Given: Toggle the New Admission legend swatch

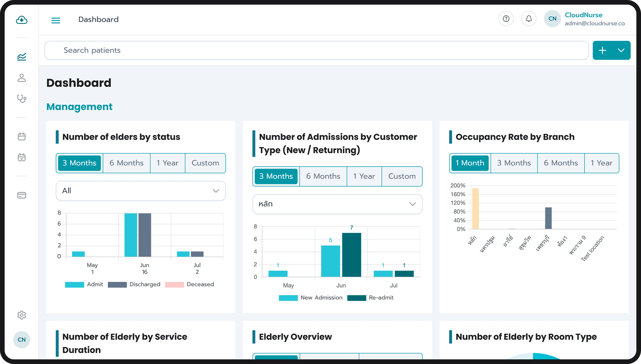Looking at the screenshot, I should pyautogui.click(x=288, y=298).
